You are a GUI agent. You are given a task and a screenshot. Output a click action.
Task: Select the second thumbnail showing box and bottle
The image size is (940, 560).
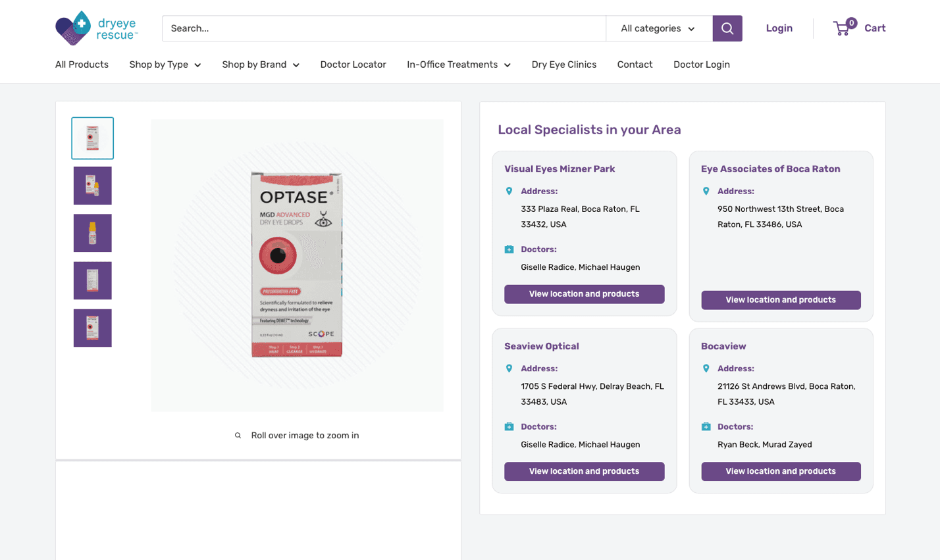coord(93,186)
